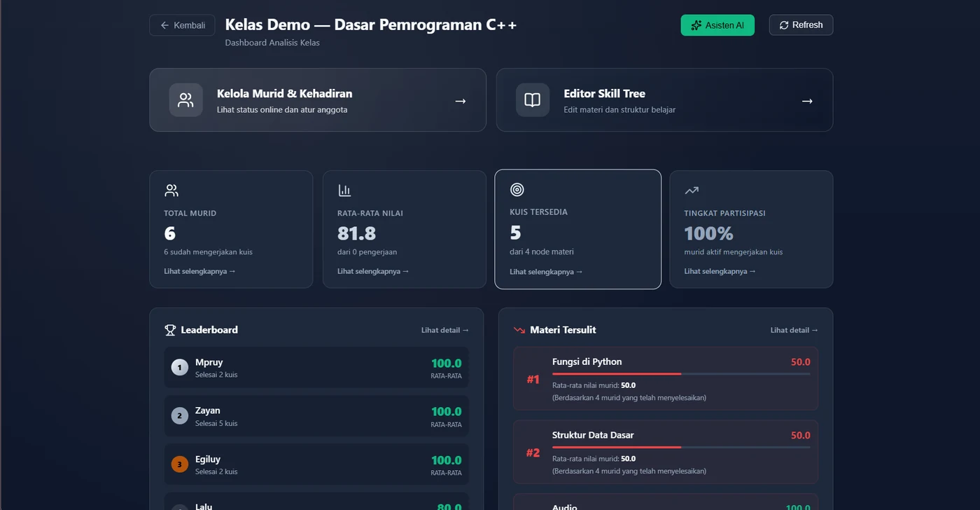980x510 pixels.
Task: Click the Editor Skill Tree heading
Action: (x=605, y=94)
